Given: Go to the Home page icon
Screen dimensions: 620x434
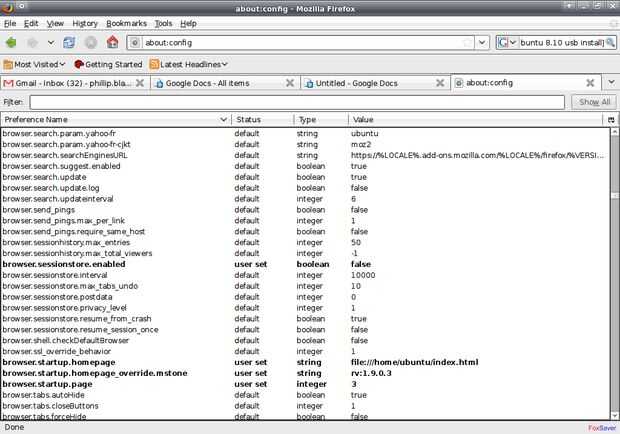Looking at the screenshot, I should point(113,42).
